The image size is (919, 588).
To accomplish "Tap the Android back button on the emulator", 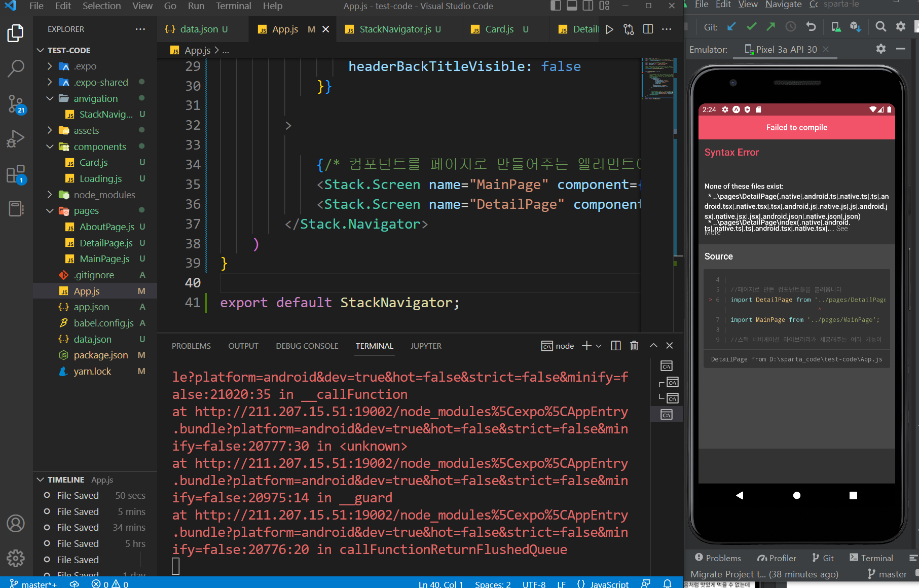I will 740,495.
